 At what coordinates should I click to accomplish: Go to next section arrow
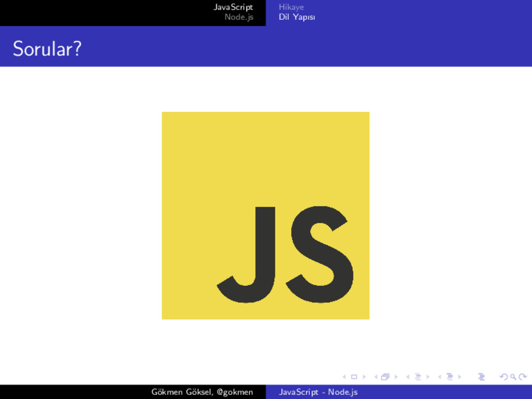point(460,377)
